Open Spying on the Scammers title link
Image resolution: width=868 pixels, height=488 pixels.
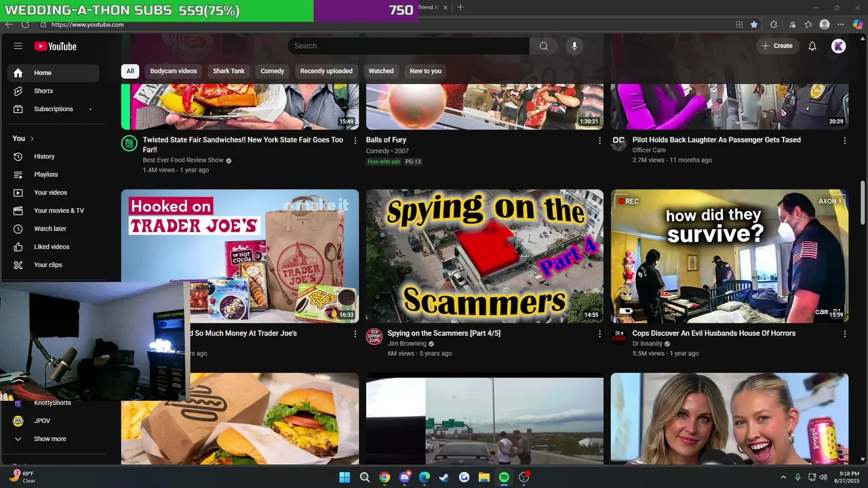point(443,333)
